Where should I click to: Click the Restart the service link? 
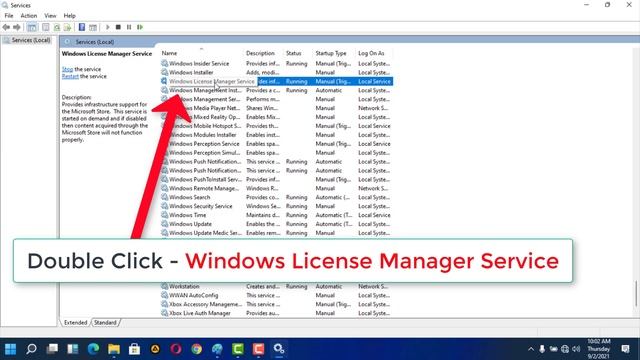tap(70, 76)
